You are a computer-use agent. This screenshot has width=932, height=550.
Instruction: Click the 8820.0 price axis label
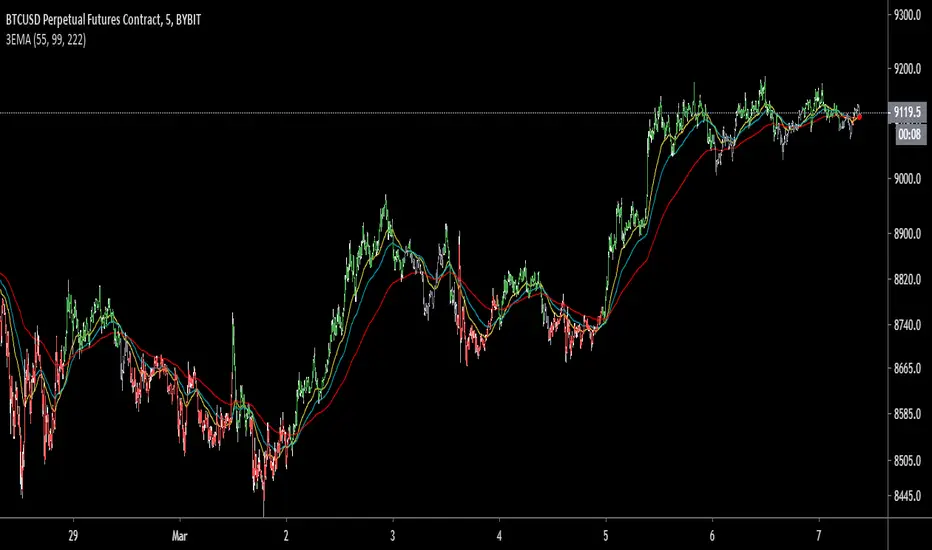(908, 279)
